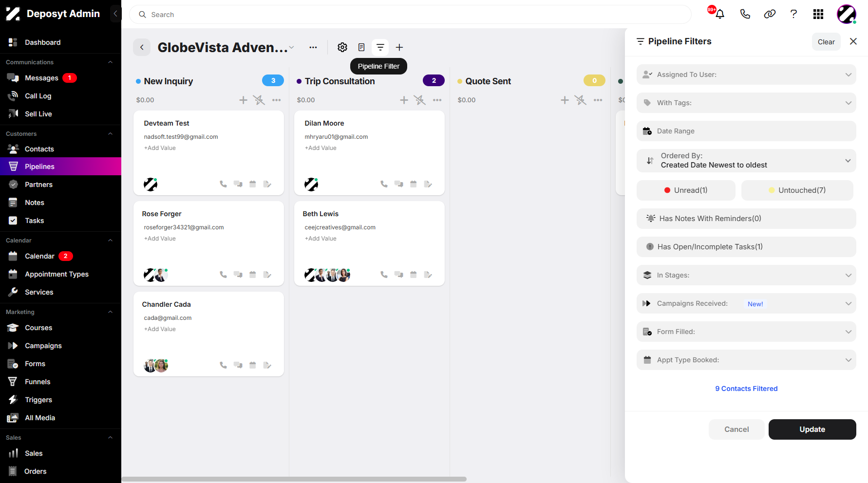Add note icon on Beth Lewis card

click(428, 275)
